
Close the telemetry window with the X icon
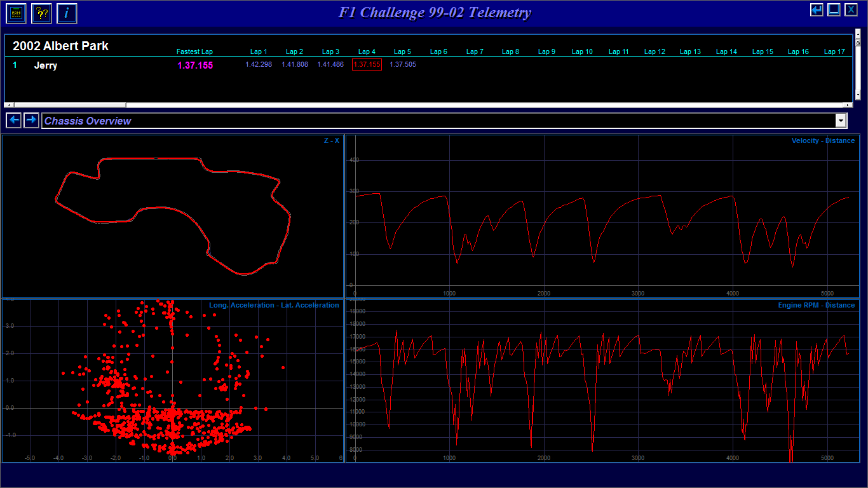point(851,10)
